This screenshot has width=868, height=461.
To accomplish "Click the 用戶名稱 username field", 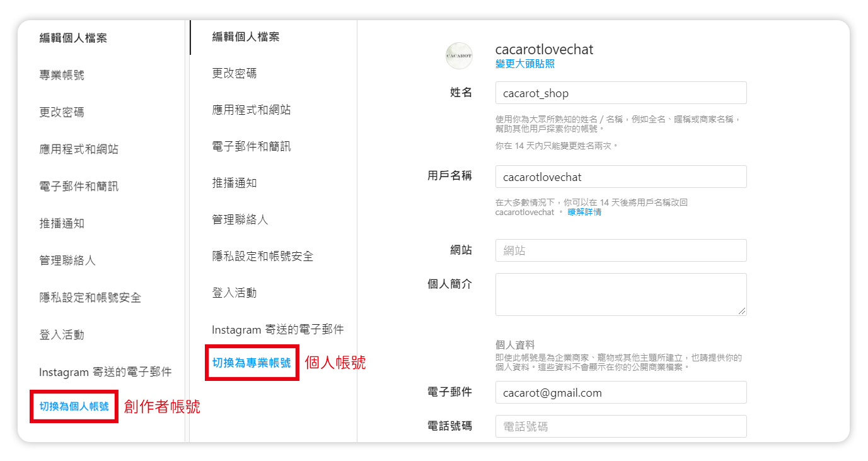I will click(x=621, y=177).
